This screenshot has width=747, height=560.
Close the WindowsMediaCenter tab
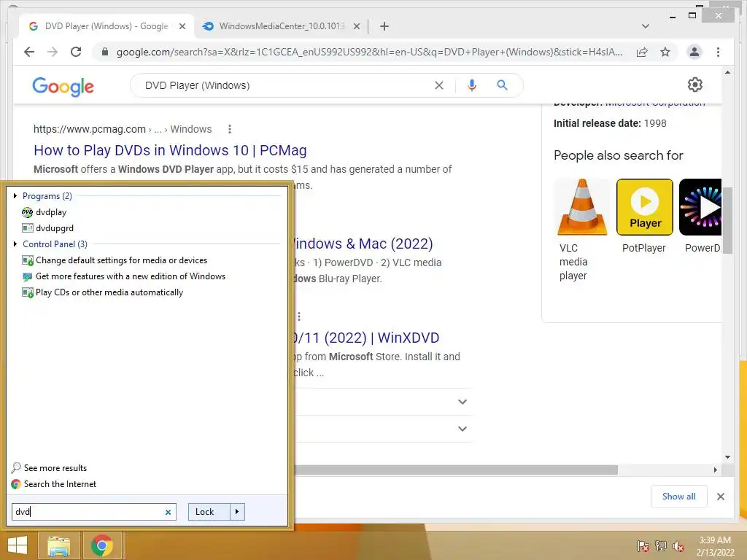tap(356, 27)
